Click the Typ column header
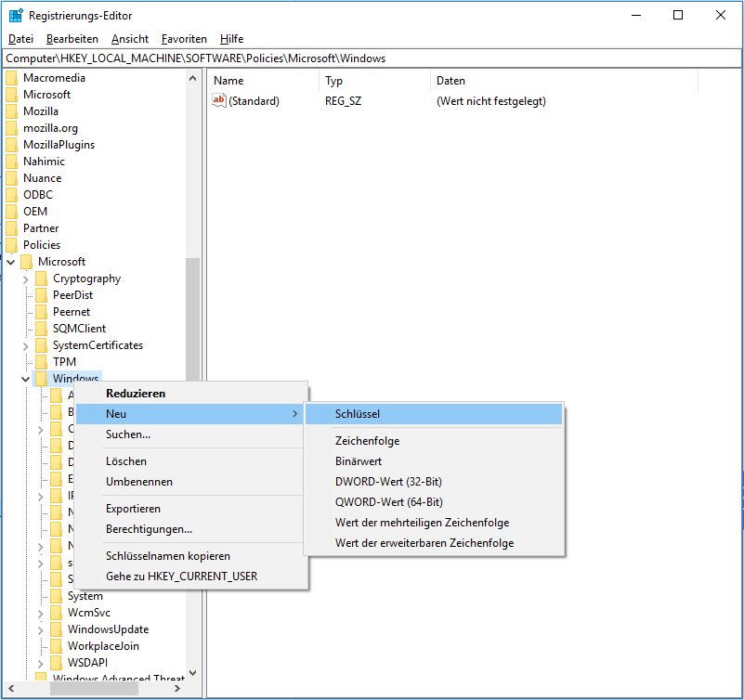 pos(375,81)
